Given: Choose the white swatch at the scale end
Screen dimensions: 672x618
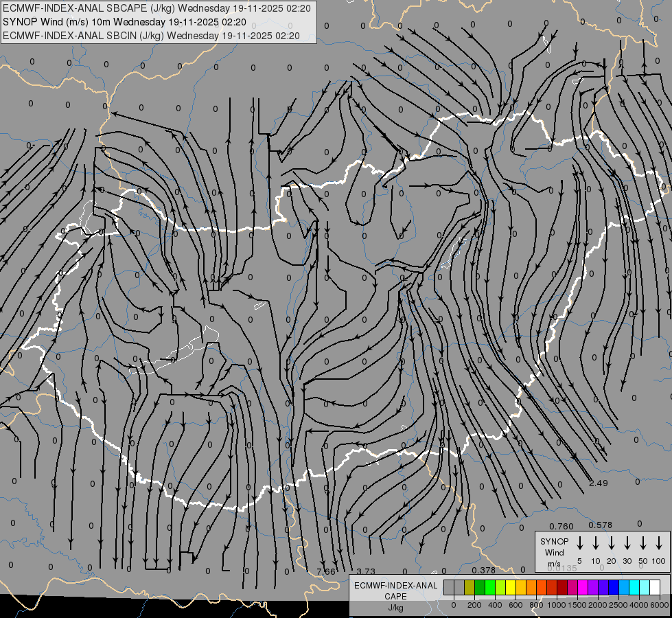Looking at the screenshot, I should point(656,587).
